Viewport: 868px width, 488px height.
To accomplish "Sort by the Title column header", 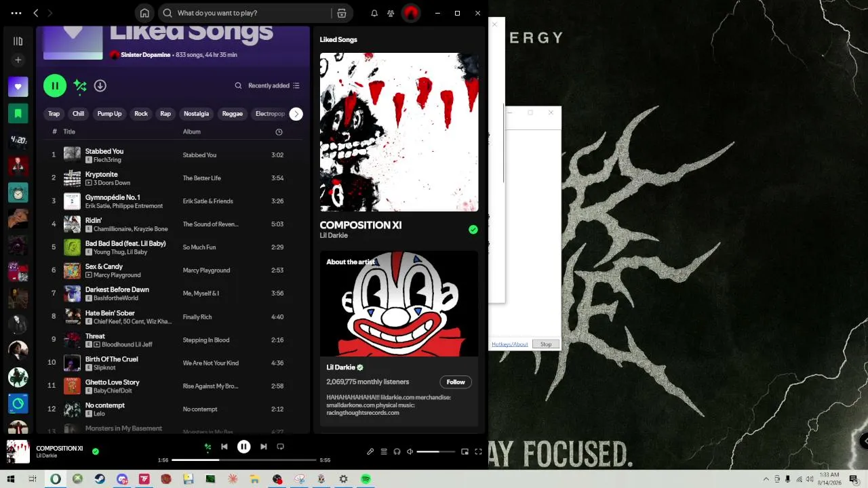I will pos(69,131).
